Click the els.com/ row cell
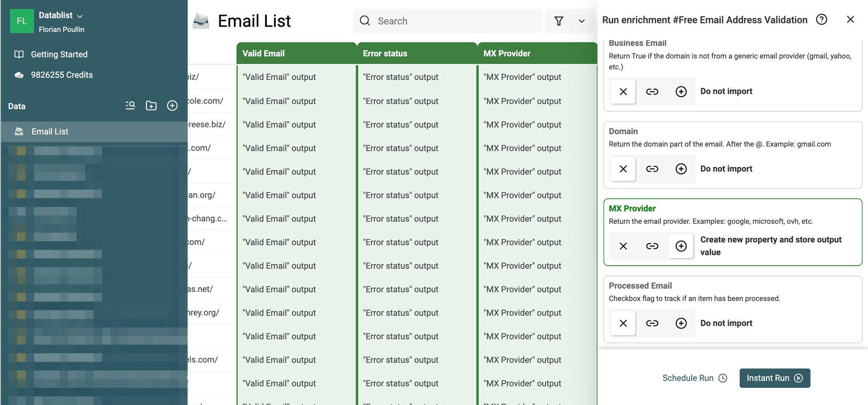Image resolution: width=868 pixels, height=405 pixels. (x=212, y=360)
